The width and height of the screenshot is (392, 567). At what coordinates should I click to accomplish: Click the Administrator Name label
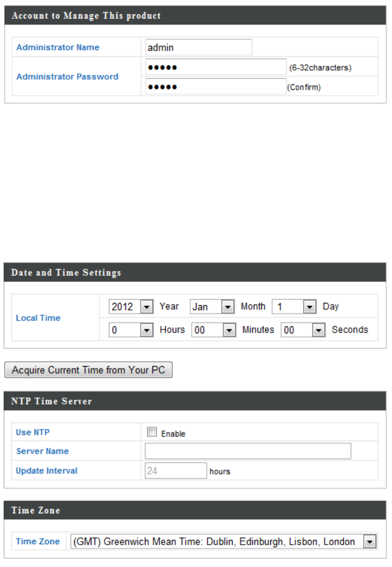[58, 47]
